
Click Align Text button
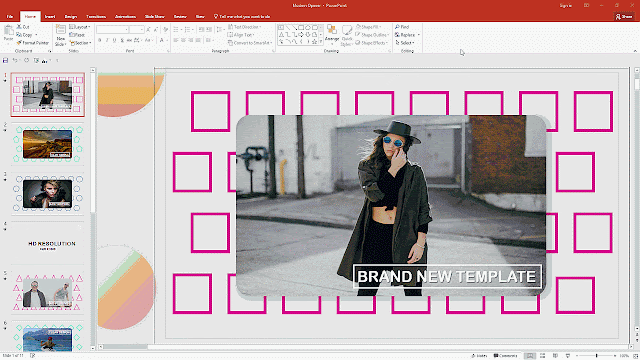click(241, 35)
